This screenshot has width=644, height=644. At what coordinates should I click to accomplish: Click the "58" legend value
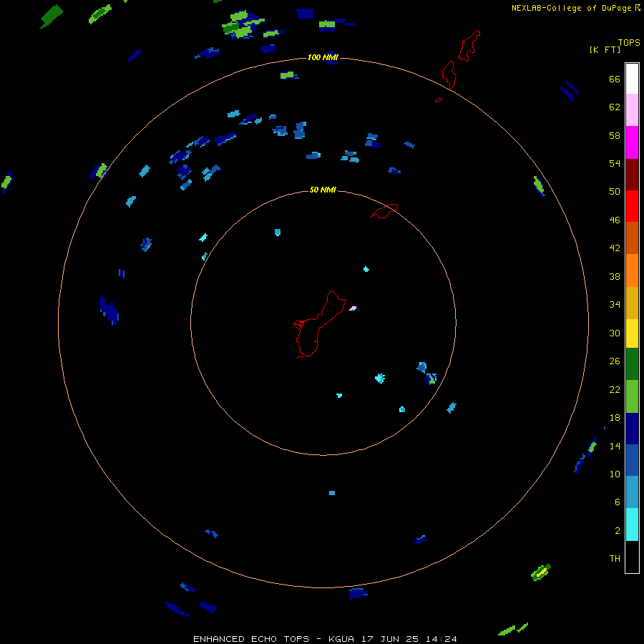(x=615, y=135)
